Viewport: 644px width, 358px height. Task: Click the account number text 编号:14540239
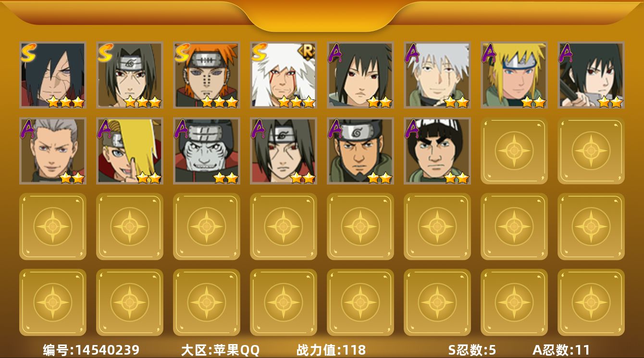(x=91, y=350)
